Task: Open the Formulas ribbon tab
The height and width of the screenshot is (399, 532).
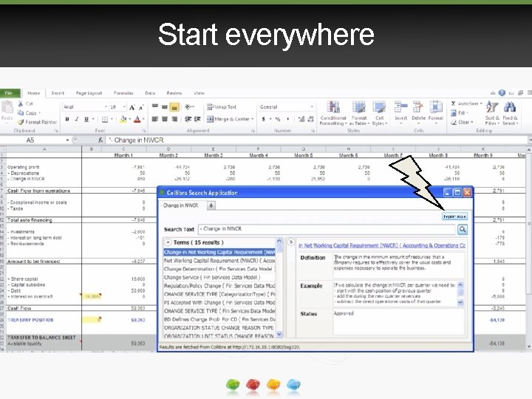Action: (123, 93)
